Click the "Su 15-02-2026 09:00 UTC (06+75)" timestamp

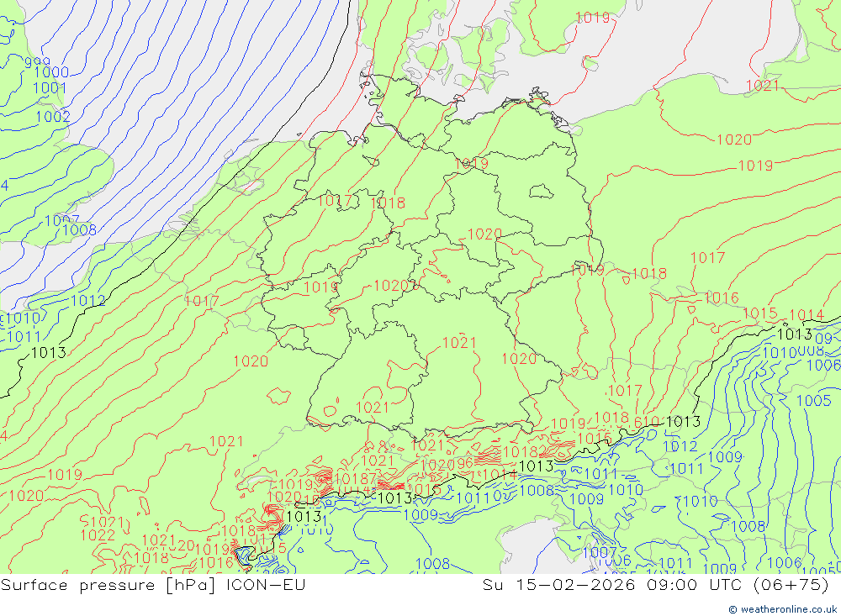(x=655, y=585)
